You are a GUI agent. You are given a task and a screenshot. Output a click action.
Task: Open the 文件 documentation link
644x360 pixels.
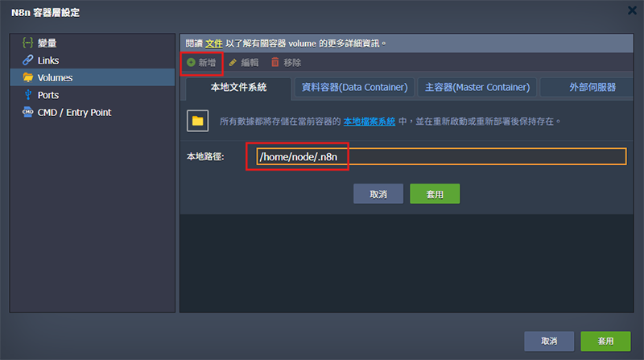point(213,43)
